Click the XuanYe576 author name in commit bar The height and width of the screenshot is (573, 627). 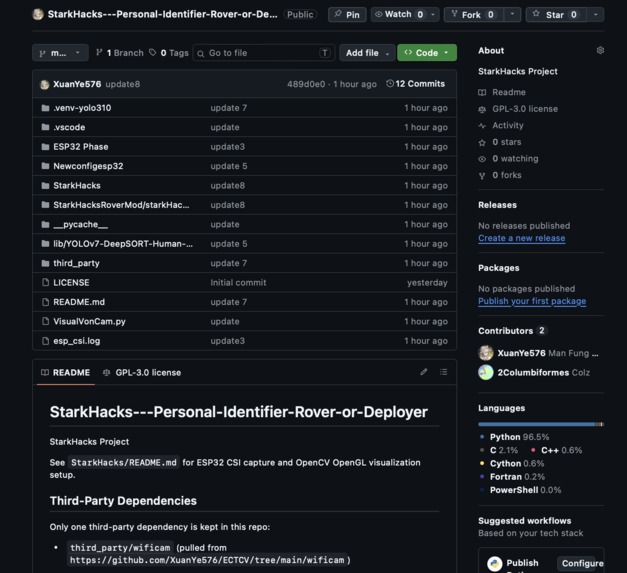click(x=77, y=84)
